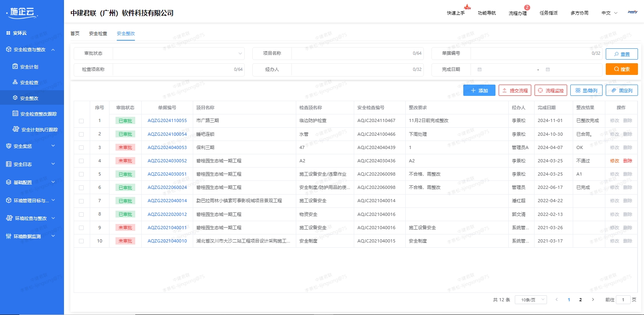Collapse the 安全检查与整改 menu chevron
Image resolution: width=644 pixels, height=315 pixels.
point(53,50)
